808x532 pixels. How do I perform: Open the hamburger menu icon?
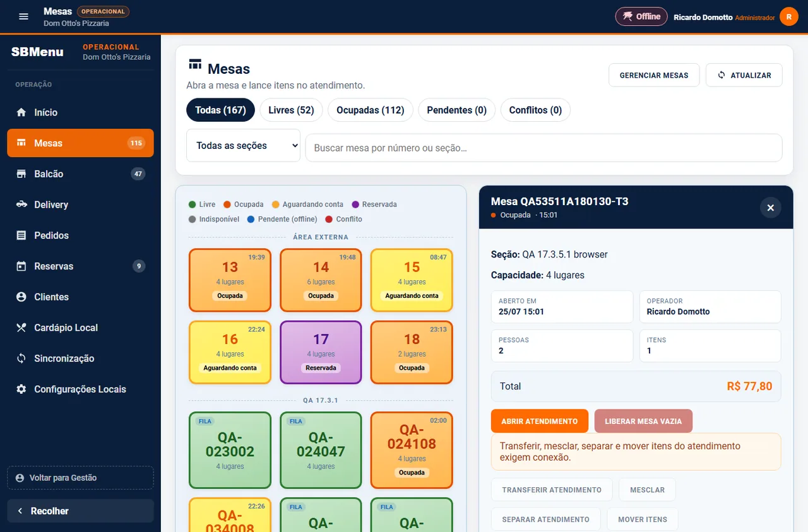pyautogui.click(x=23, y=16)
